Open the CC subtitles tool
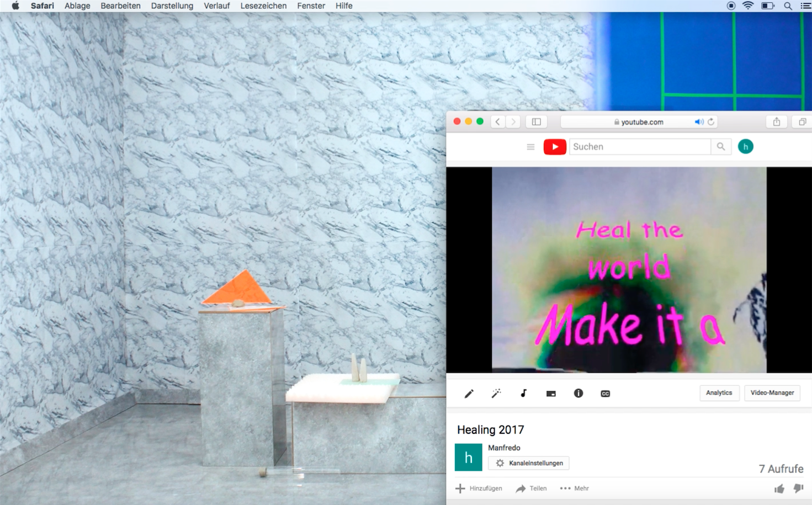This screenshot has width=812, height=505. coord(605,394)
